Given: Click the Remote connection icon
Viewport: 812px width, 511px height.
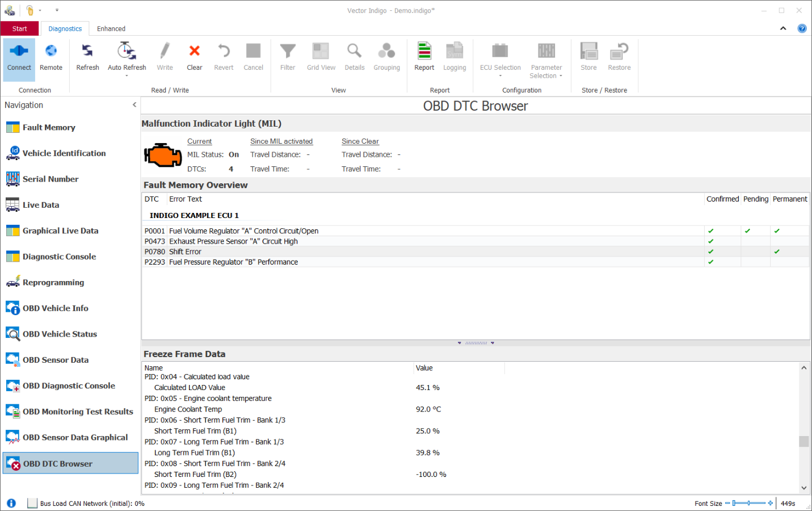Looking at the screenshot, I should pos(51,51).
